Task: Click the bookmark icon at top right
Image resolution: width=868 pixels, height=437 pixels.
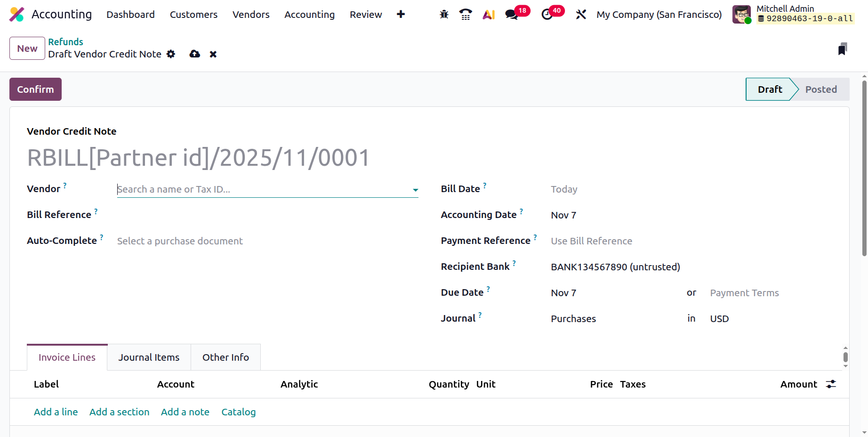Action: click(x=842, y=49)
